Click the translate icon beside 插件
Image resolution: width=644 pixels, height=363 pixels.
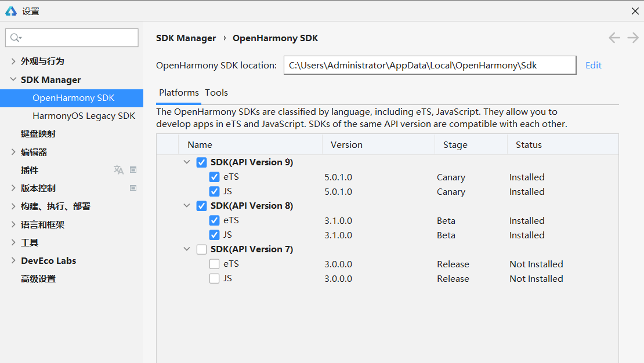pyautogui.click(x=119, y=169)
